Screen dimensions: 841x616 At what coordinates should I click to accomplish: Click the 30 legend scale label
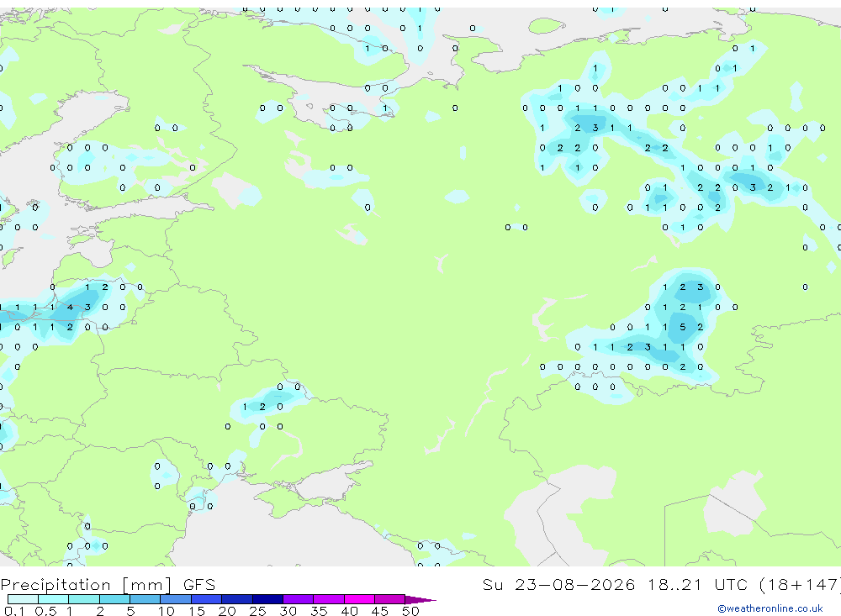(x=288, y=611)
